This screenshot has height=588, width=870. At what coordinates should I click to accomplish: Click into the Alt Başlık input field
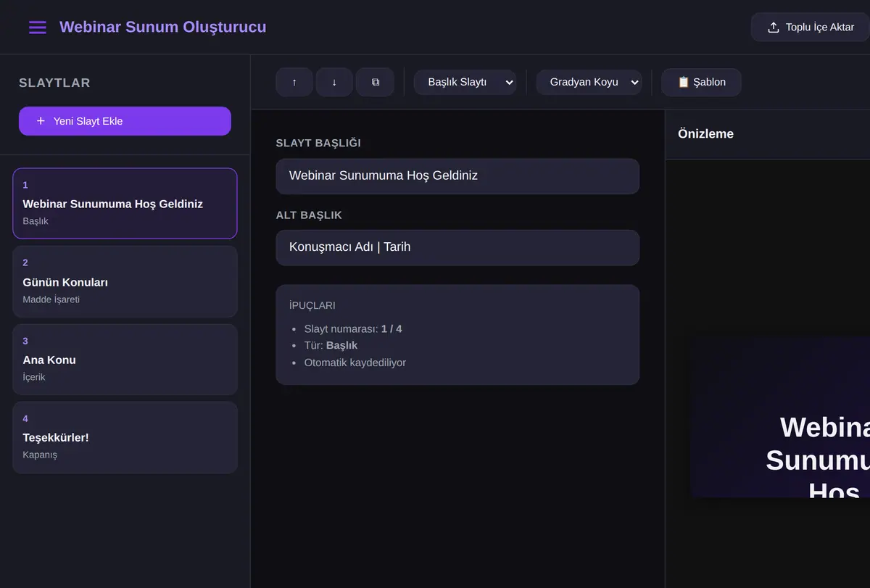(x=457, y=248)
